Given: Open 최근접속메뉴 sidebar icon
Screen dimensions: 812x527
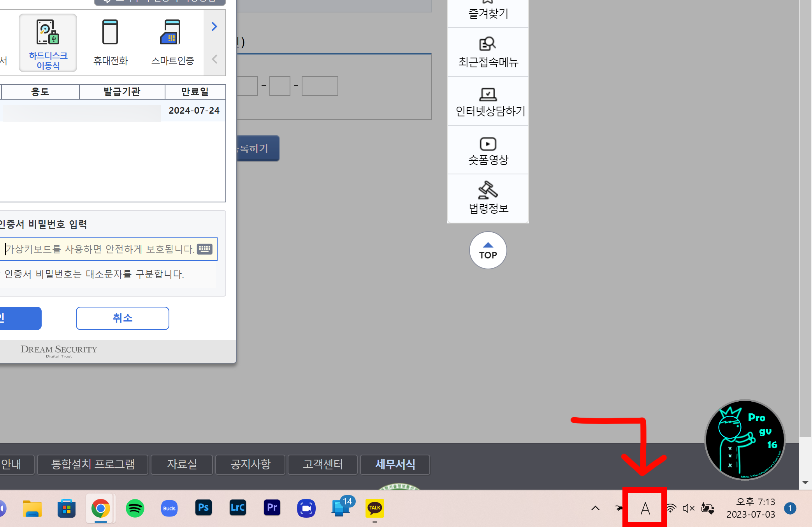Looking at the screenshot, I should 488,52.
